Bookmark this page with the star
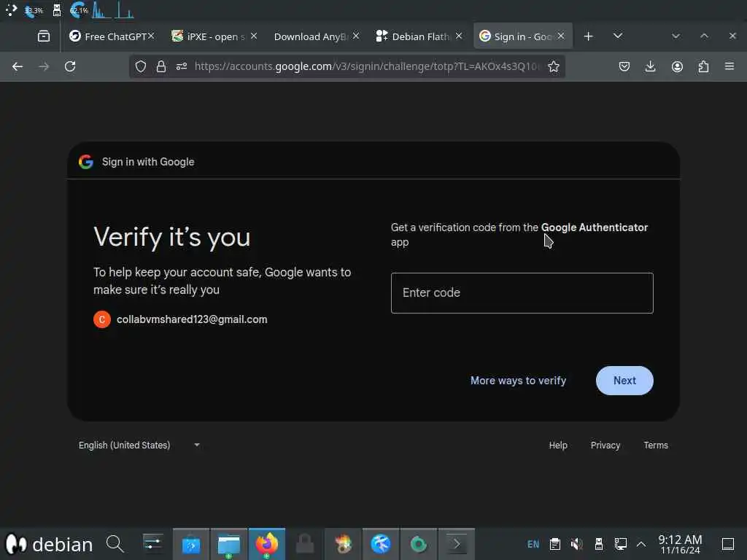Screen dimensions: 747x560 553,66
